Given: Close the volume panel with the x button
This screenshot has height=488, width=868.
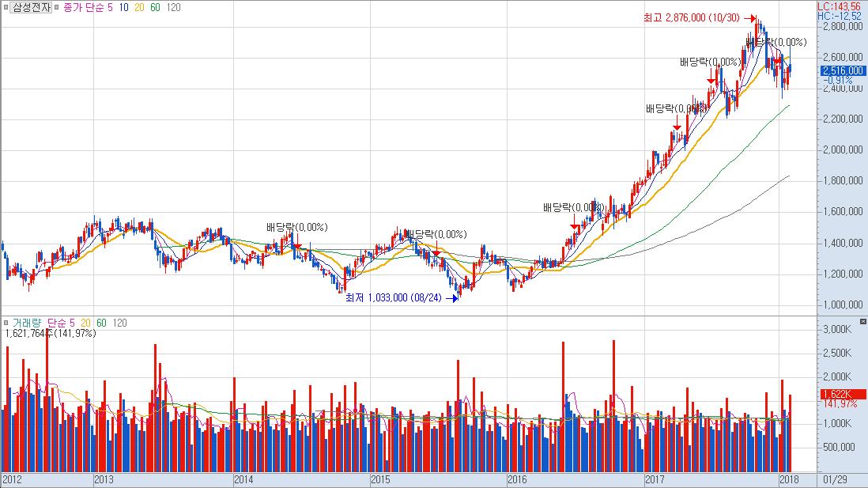Looking at the screenshot, I should [x=863, y=321].
